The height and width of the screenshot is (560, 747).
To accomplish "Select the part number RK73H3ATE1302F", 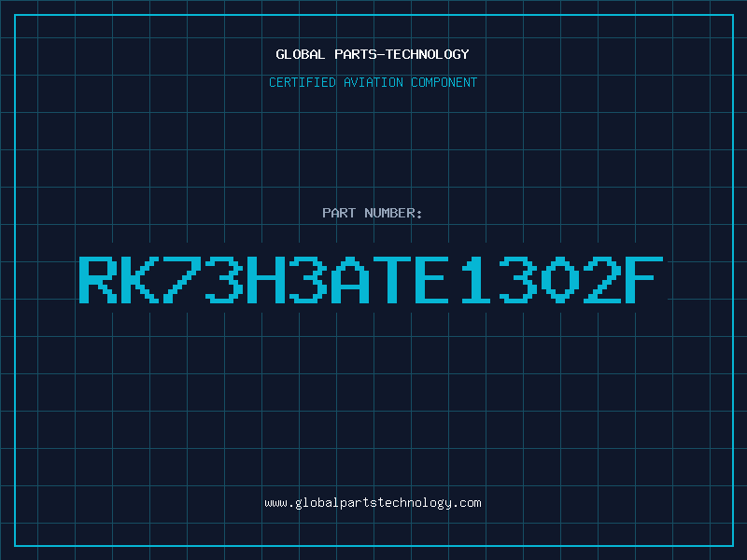I will [371, 280].
